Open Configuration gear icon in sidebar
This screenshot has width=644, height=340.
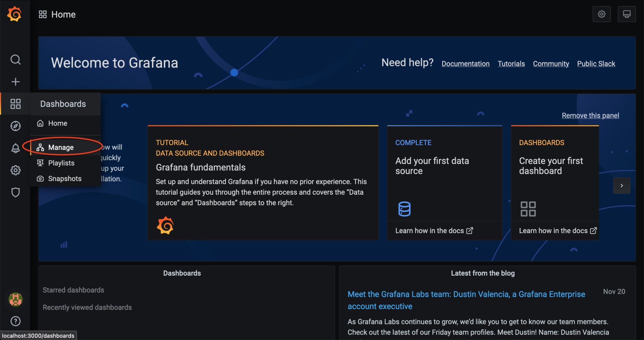[15, 170]
